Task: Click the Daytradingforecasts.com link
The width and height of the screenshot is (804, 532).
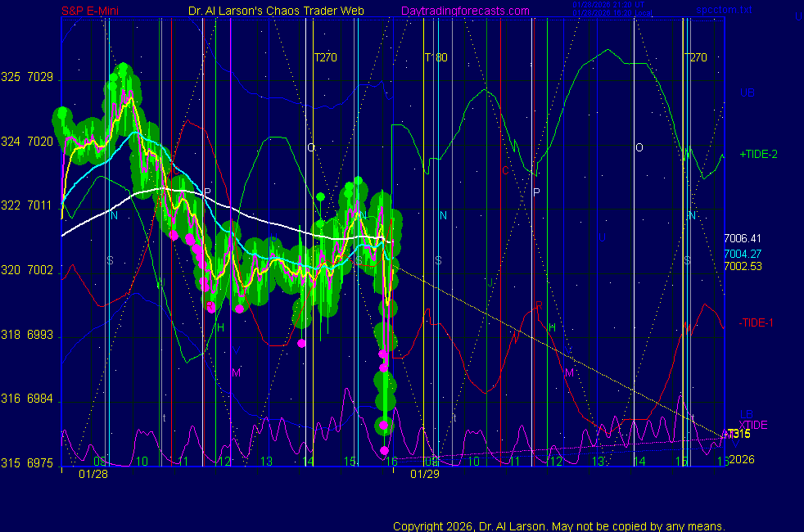Action: [464, 11]
